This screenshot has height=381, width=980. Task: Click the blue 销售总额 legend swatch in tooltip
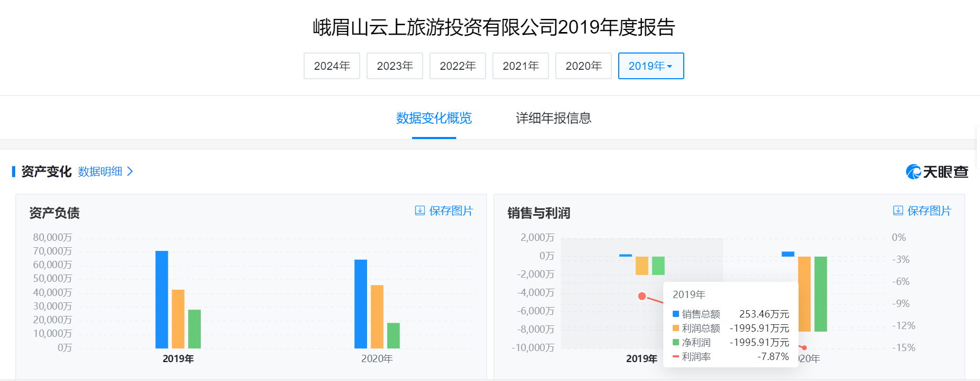click(x=676, y=314)
